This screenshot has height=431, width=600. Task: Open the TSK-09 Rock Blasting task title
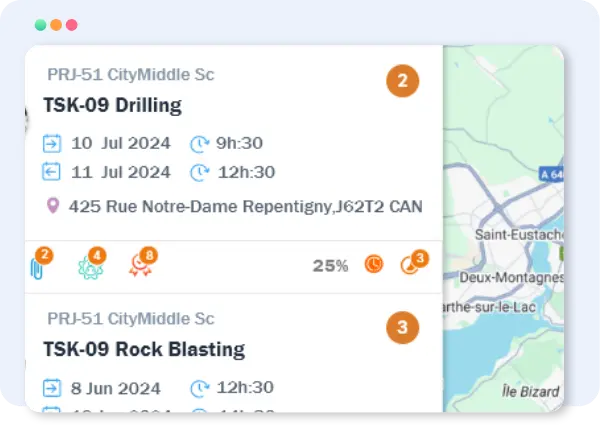click(x=144, y=349)
